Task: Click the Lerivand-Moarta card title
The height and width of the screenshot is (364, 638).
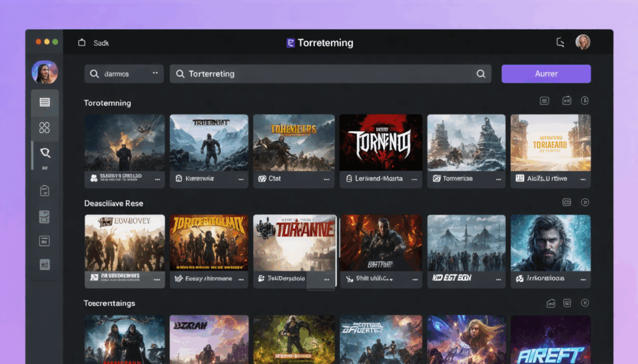Action: tap(379, 179)
